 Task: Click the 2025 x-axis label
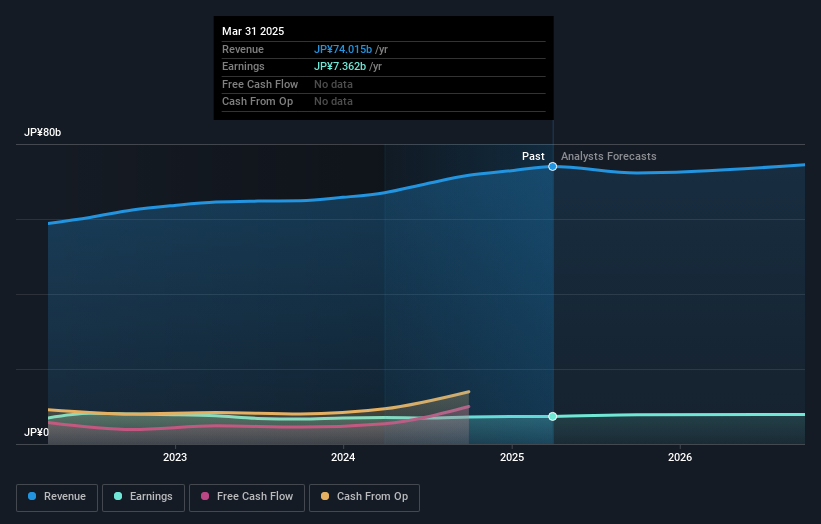tap(512, 457)
